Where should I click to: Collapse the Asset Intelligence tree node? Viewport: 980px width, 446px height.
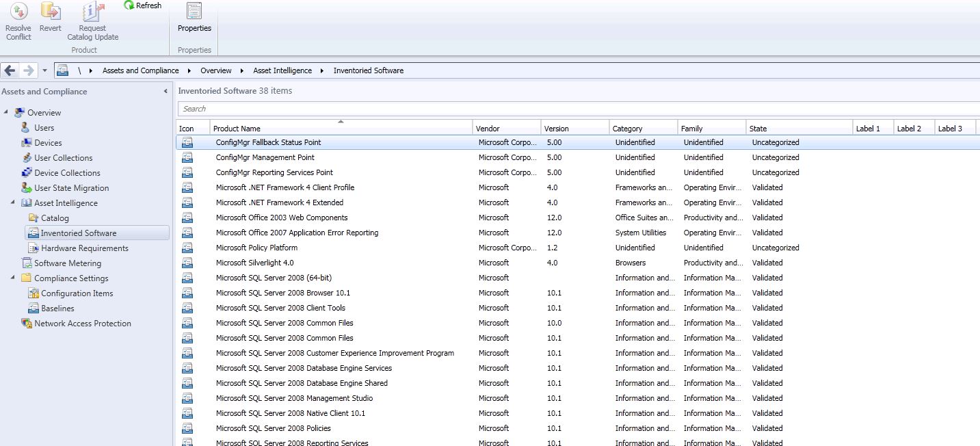click(x=13, y=202)
